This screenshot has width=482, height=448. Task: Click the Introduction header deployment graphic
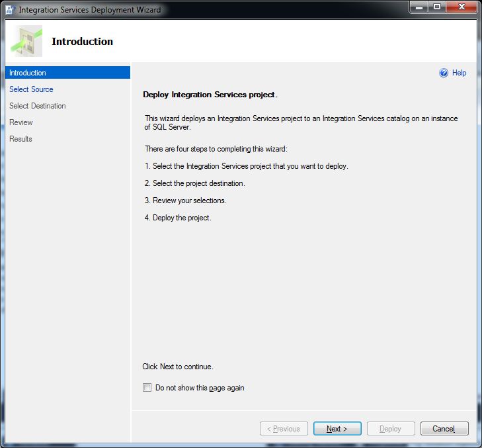tap(26, 41)
